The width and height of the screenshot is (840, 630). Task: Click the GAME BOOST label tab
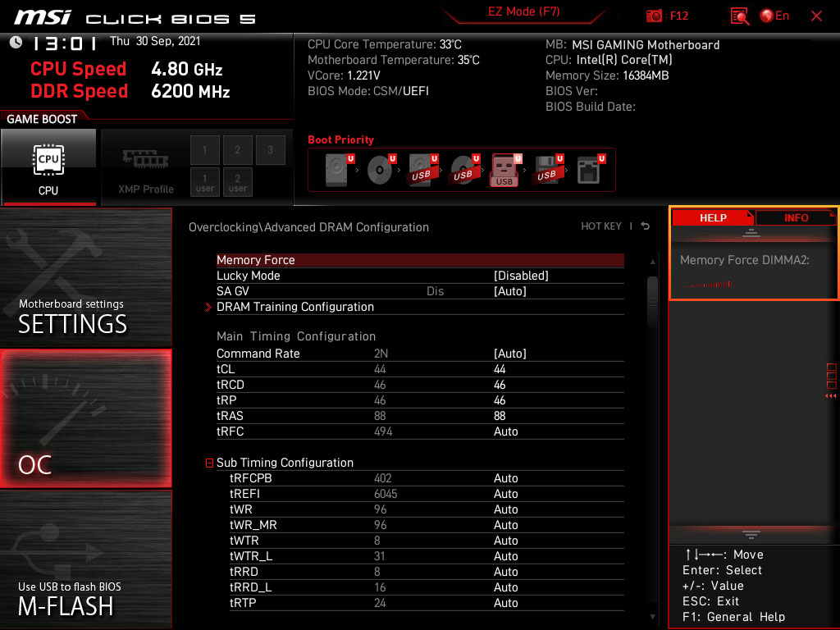tap(42, 119)
